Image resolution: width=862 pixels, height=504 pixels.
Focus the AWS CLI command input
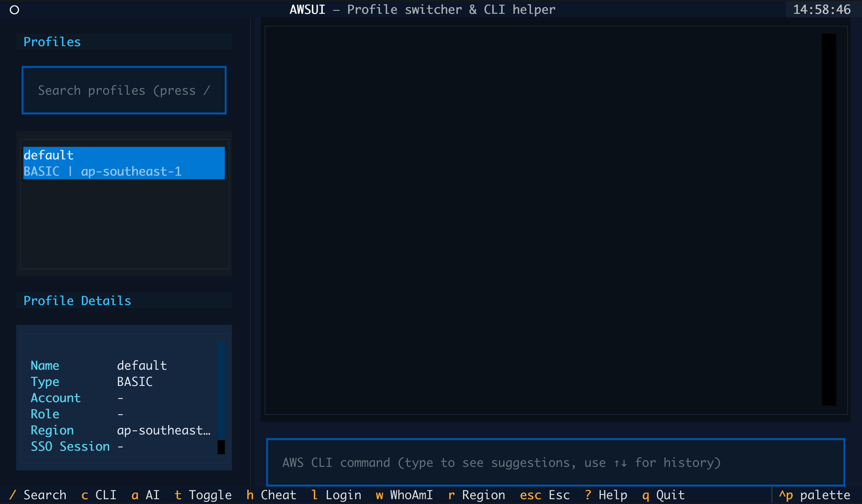[555, 462]
